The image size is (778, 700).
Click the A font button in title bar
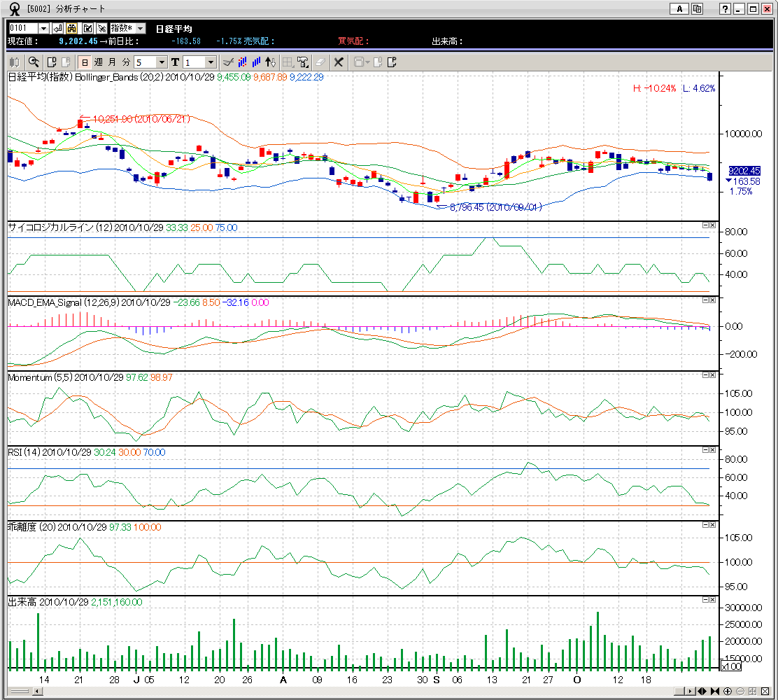coord(679,9)
